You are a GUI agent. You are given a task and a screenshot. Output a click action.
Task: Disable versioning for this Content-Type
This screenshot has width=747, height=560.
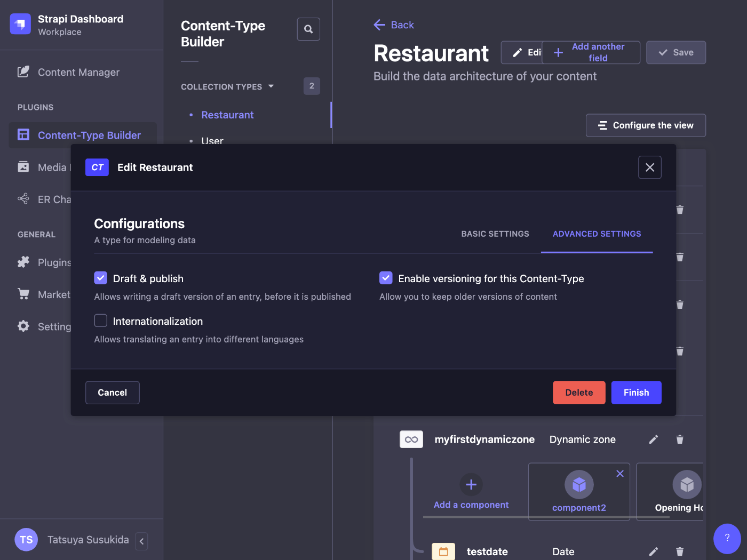tap(386, 278)
